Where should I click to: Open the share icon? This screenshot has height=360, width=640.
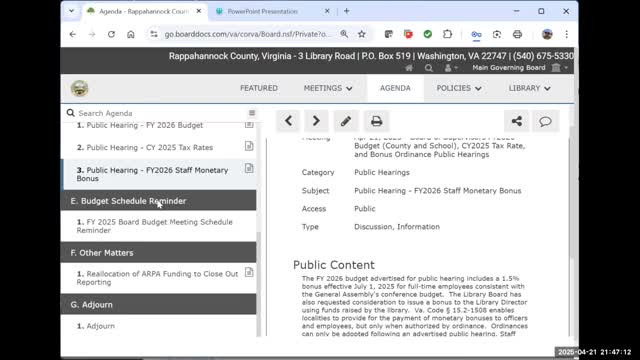point(516,121)
